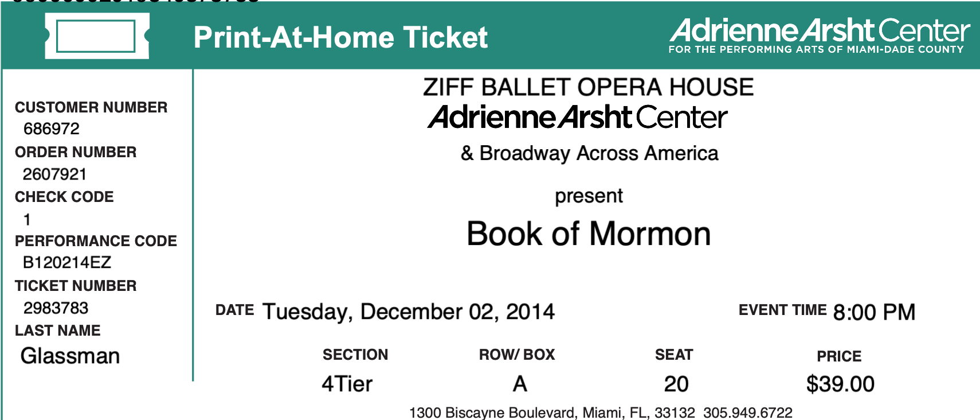Click the price $39.00
The image size is (980, 420).
coord(840,384)
